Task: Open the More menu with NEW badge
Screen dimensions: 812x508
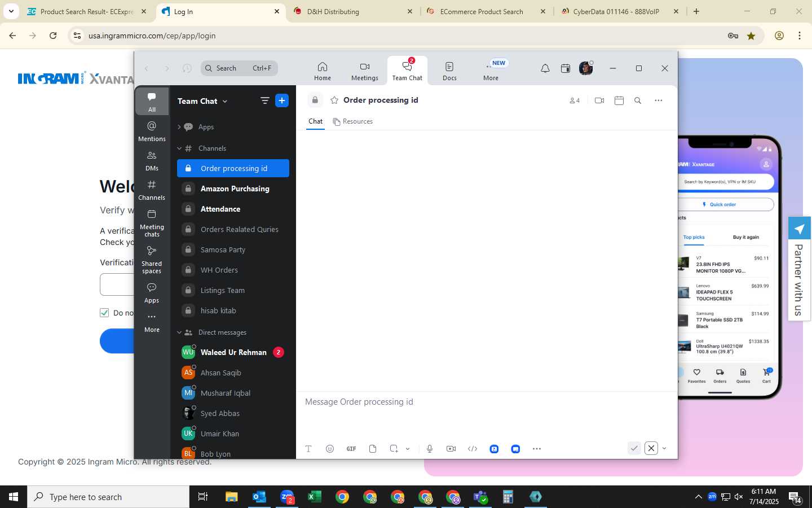Action: (491, 71)
